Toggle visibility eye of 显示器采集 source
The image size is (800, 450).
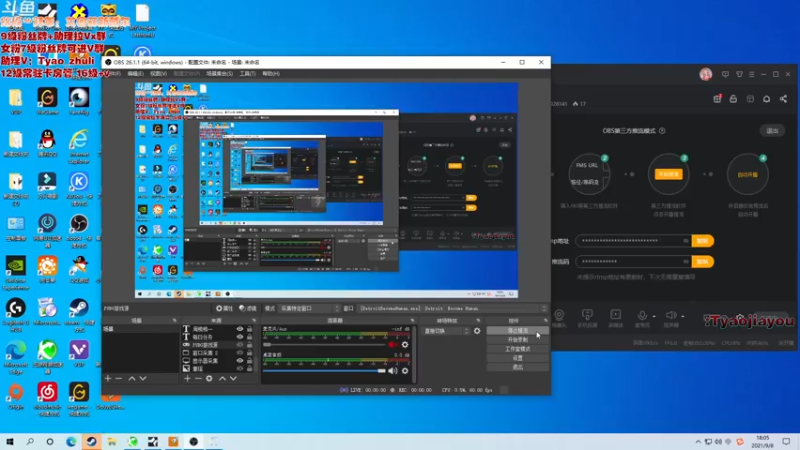click(240, 361)
